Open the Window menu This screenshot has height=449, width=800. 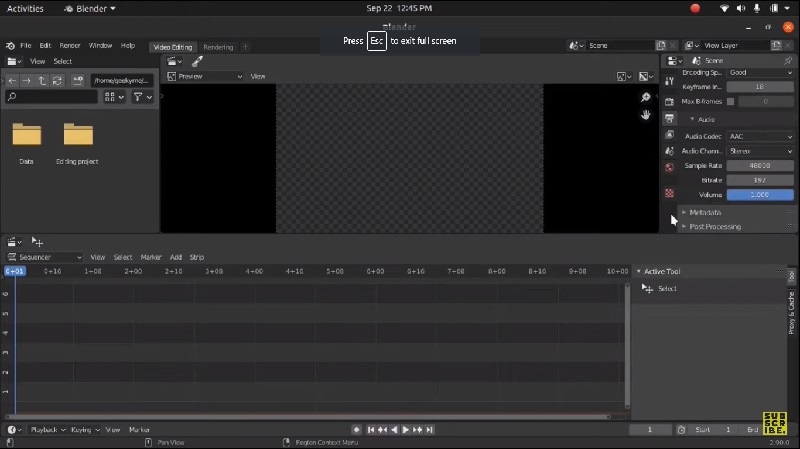click(100, 45)
